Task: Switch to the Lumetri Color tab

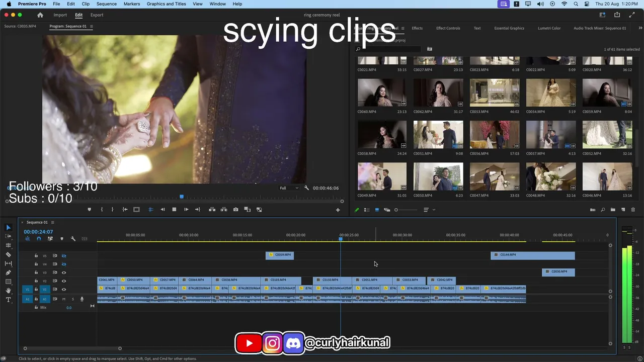Action: point(549,28)
